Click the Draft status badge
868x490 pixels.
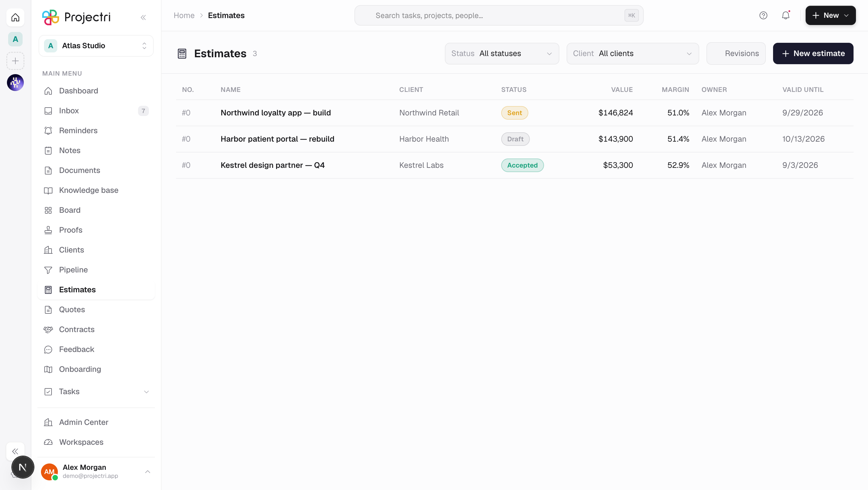tap(515, 139)
